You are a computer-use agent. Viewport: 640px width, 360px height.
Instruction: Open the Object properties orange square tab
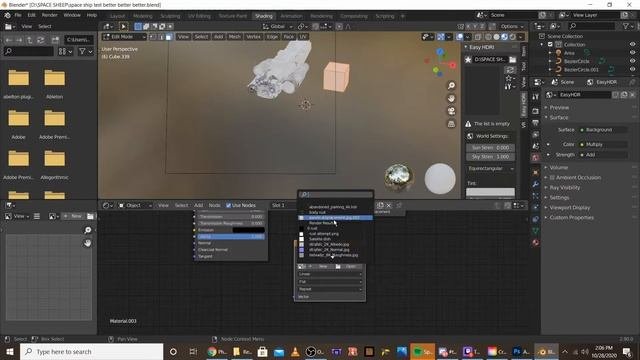pyautogui.click(x=536, y=173)
